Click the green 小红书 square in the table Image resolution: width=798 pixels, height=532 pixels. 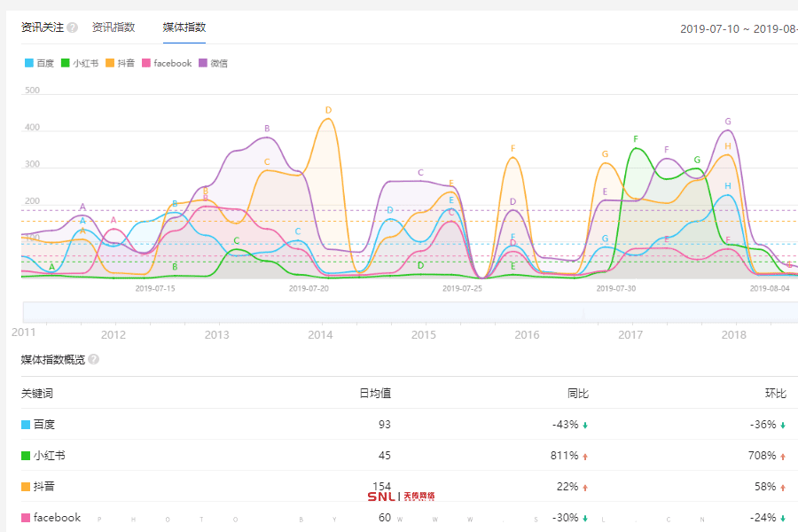pos(26,456)
